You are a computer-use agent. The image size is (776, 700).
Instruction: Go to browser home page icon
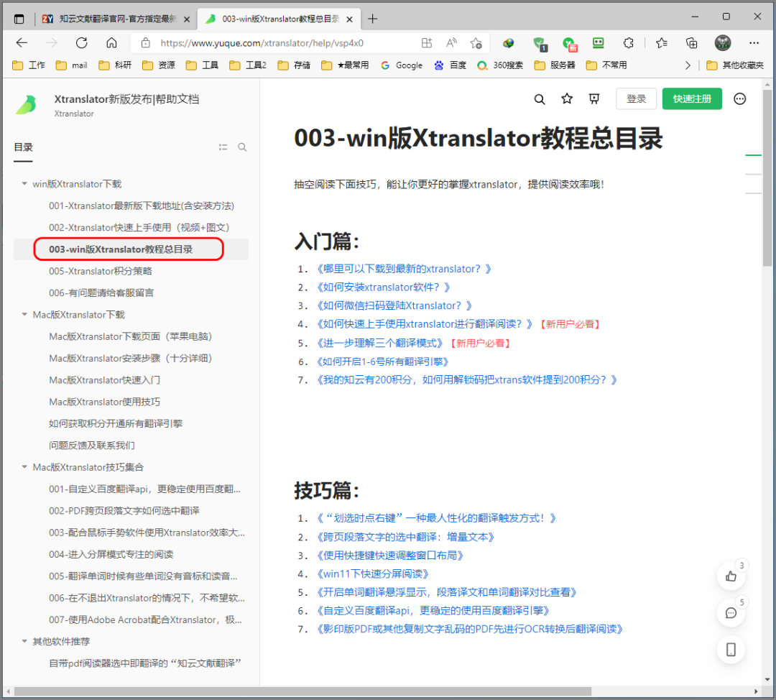click(x=112, y=43)
